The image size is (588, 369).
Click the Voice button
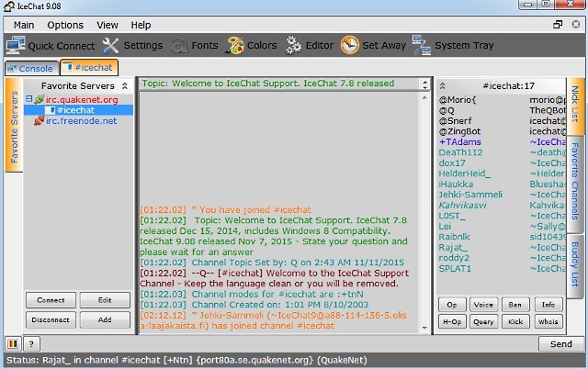[x=483, y=305]
